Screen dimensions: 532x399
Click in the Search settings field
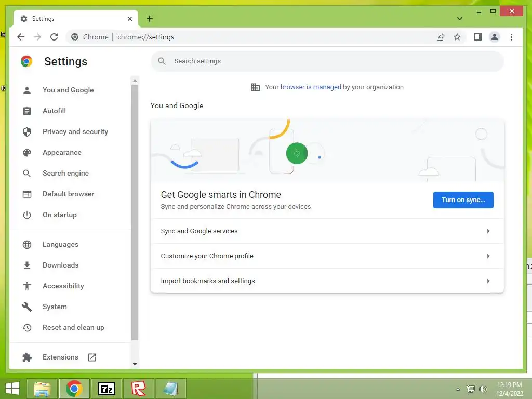(x=327, y=61)
